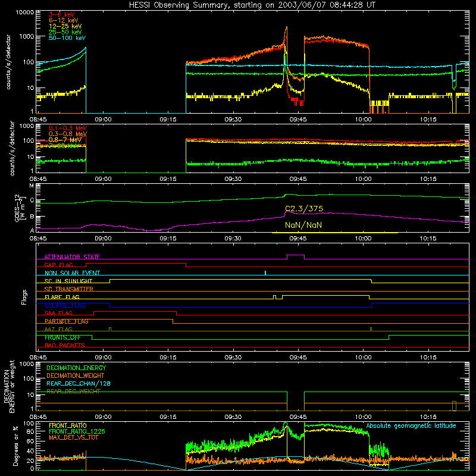The image size is (476, 476).
Task: Click the 'GOES-12' vertical axis label
Action: click(x=17, y=208)
